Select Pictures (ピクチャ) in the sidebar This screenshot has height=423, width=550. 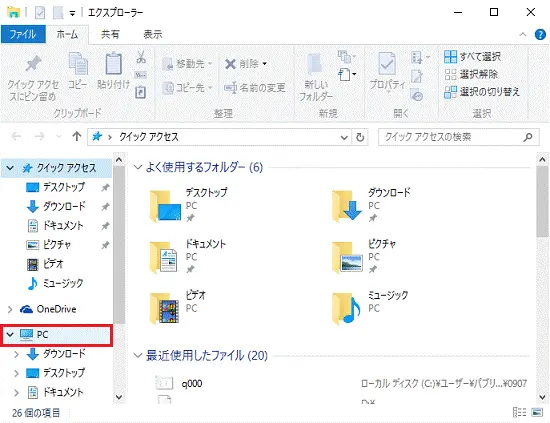pyautogui.click(x=56, y=244)
